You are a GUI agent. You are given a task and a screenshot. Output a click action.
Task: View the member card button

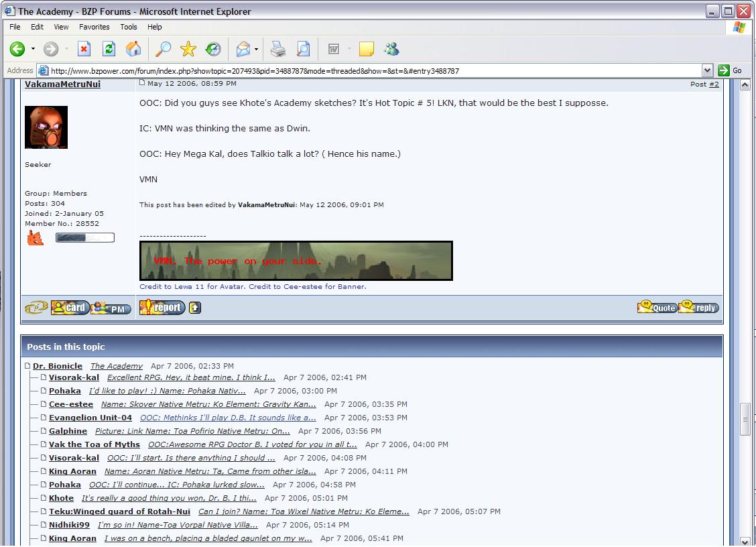point(70,307)
